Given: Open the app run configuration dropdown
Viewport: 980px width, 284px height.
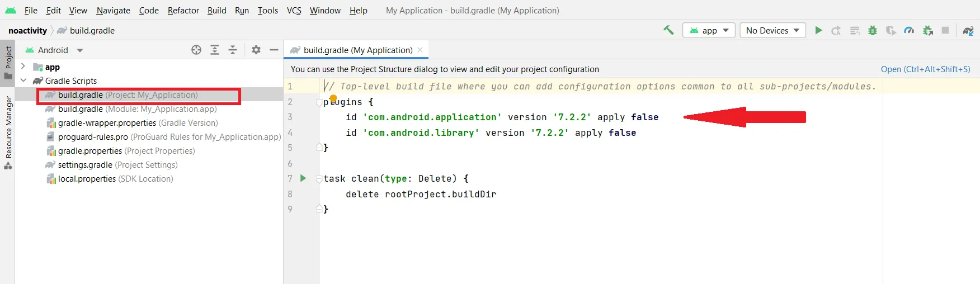Looking at the screenshot, I should (709, 30).
